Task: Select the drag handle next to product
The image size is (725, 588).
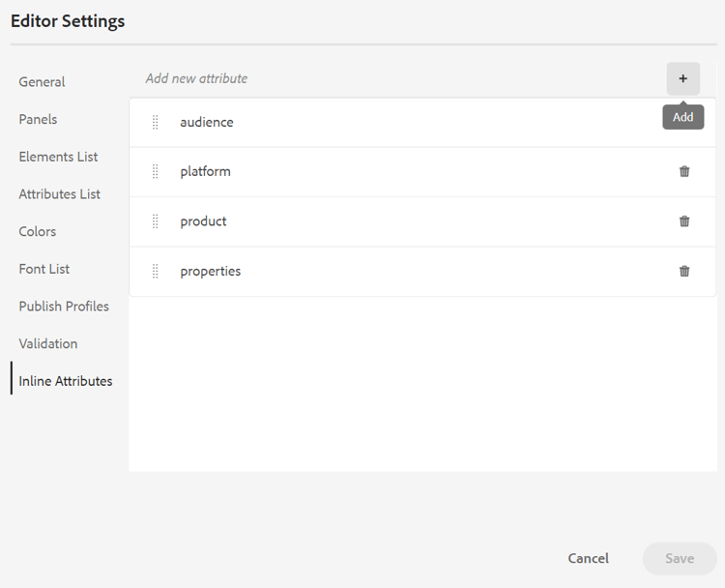Action: (155, 221)
